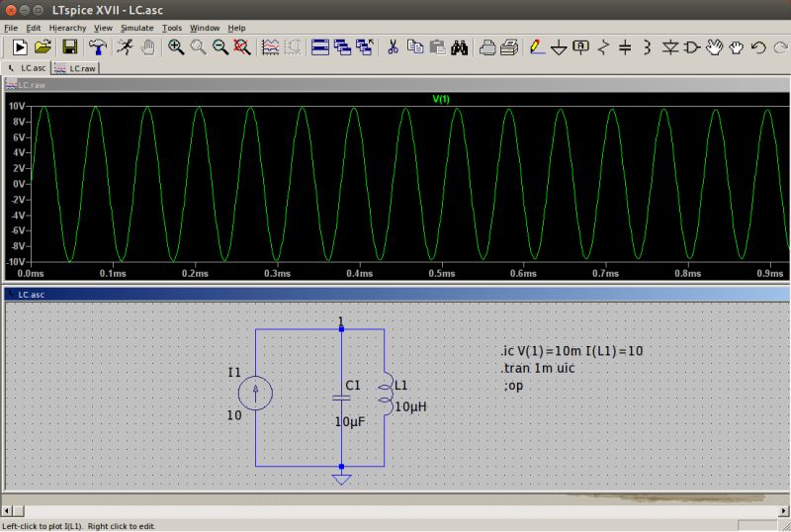Place a Capacitor component
791x532 pixels.
pyautogui.click(x=625, y=47)
